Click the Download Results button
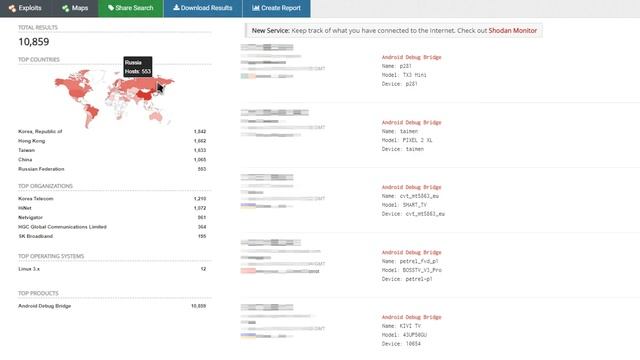The width and height of the screenshot is (640, 360). tap(202, 8)
